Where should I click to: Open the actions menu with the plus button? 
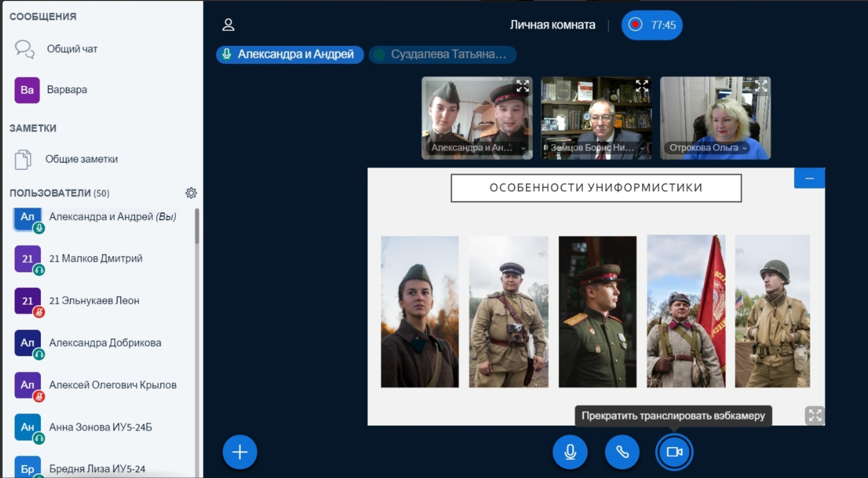click(x=240, y=452)
